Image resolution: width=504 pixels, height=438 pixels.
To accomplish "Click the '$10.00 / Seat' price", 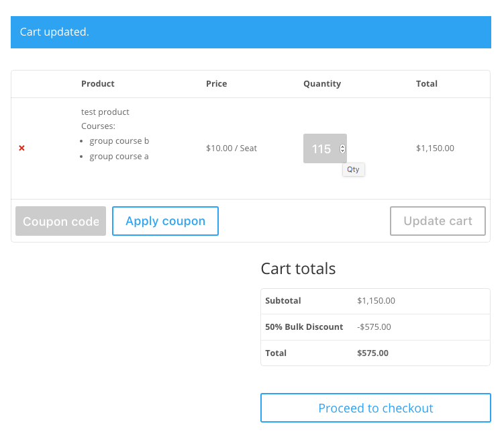I will pyautogui.click(x=232, y=148).
